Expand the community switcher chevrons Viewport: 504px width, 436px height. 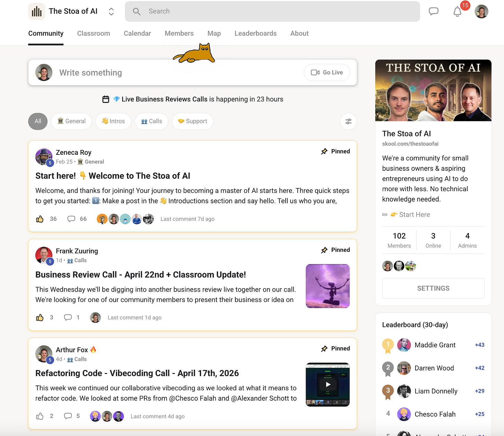click(x=111, y=11)
